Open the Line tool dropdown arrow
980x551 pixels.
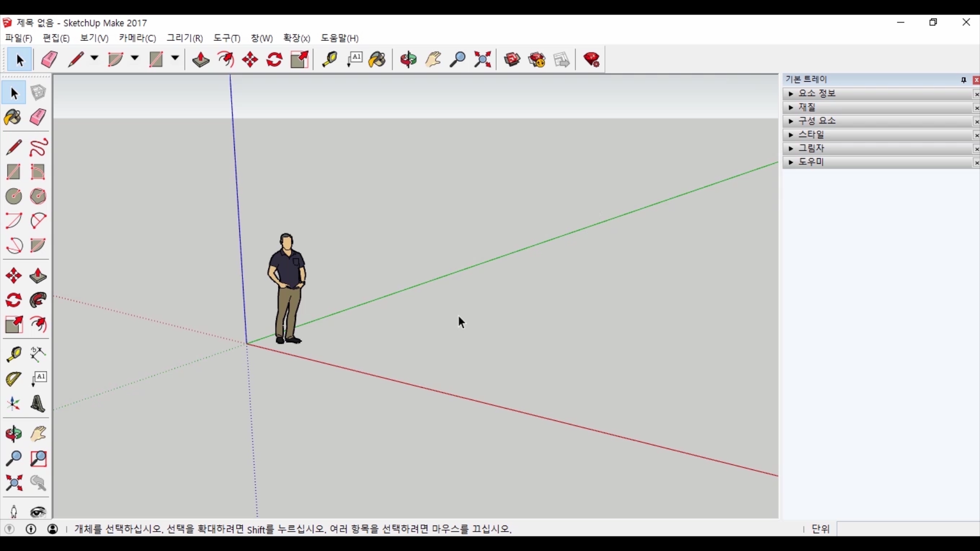pyautogui.click(x=94, y=59)
